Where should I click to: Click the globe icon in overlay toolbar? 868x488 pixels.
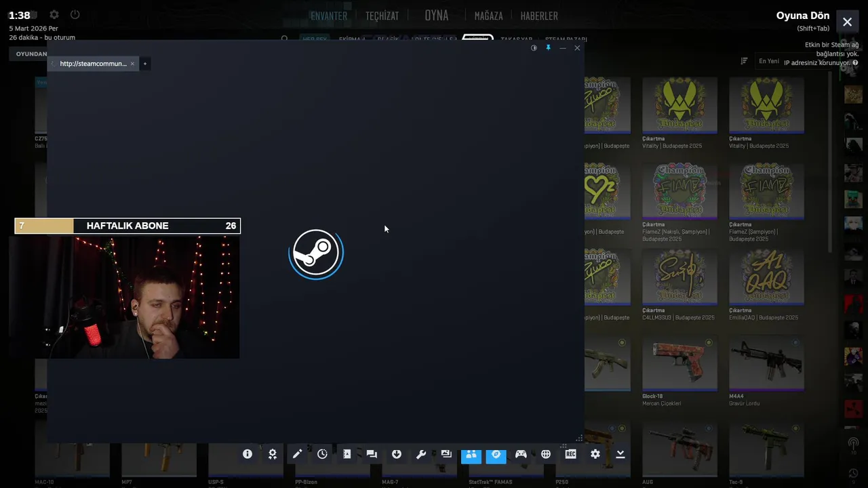click(546, 454)
